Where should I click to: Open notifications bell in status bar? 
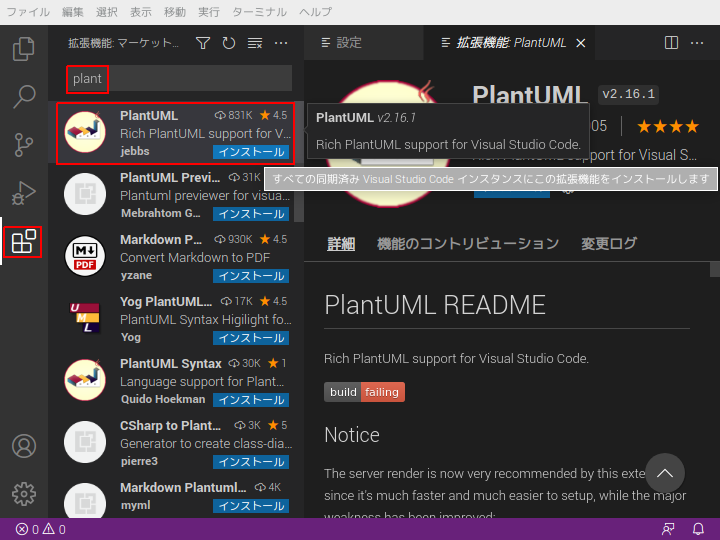click(698, 529)
